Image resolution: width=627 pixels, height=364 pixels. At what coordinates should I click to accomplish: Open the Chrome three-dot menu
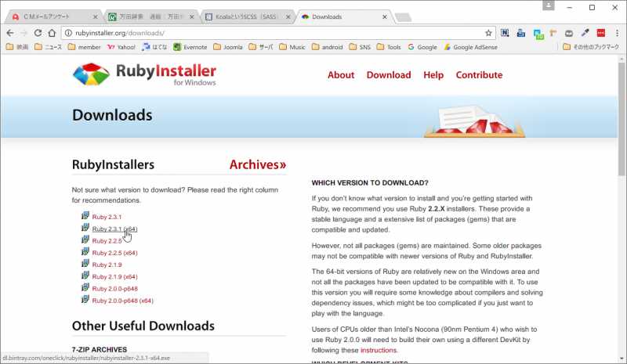617,33
